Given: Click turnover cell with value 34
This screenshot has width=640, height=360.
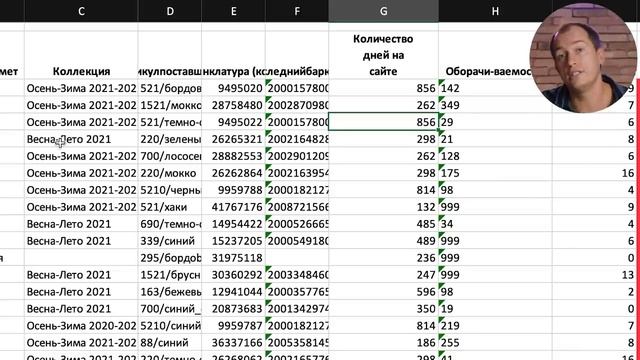Looking at the screenshot, I should click(495, 224).
